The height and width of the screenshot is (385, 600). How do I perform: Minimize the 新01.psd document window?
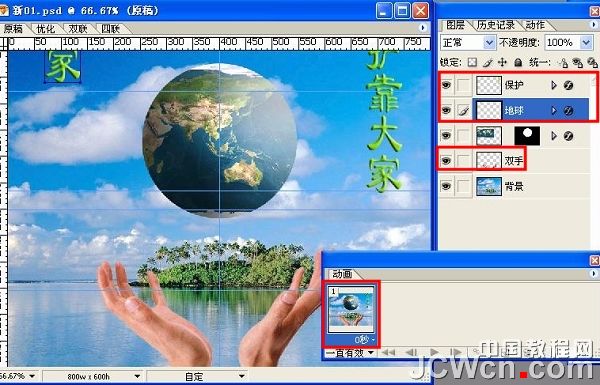(384, 11)
